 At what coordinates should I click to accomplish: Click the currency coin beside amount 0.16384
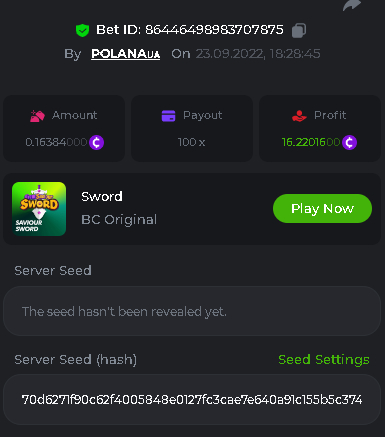(x=96, y=143)
